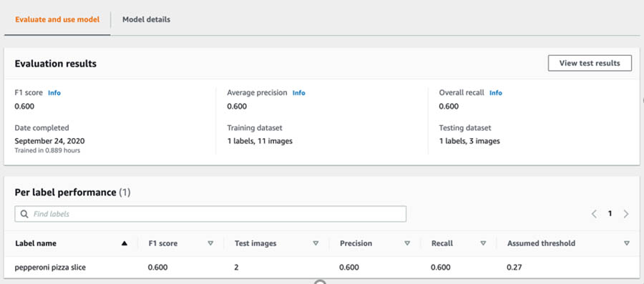Image resolution: width=644 pixels, height=284 pixels.
Task: Click the Label name column header
Action: click(x=36, y=243)
